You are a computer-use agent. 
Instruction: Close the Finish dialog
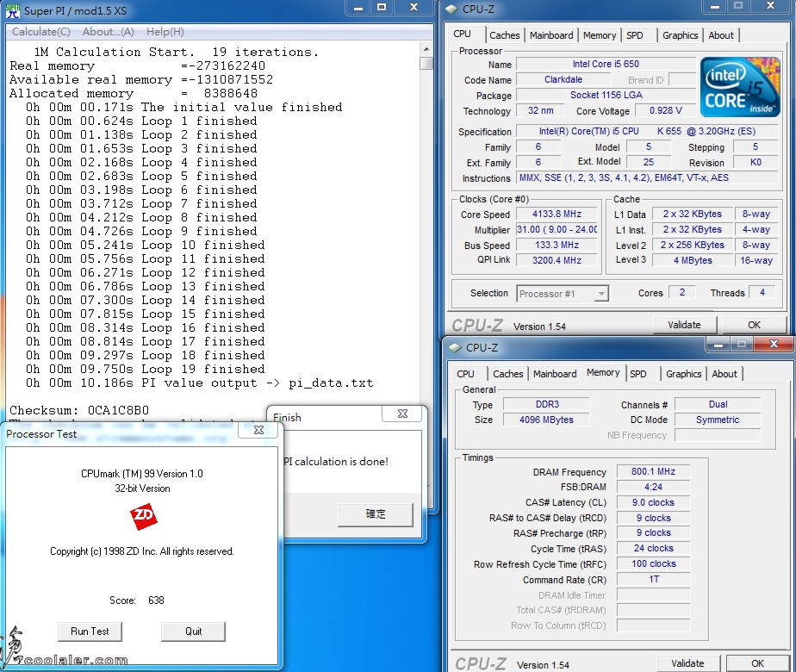point(402,414)
